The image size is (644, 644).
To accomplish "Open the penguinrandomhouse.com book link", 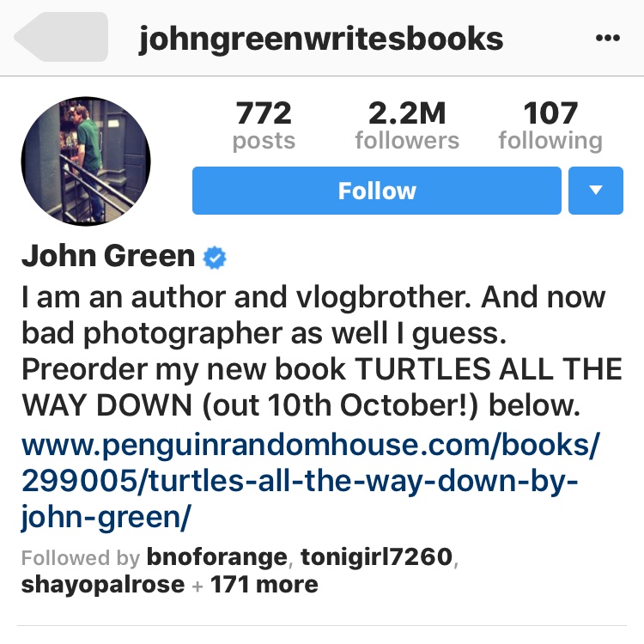I will pos(311,481).
